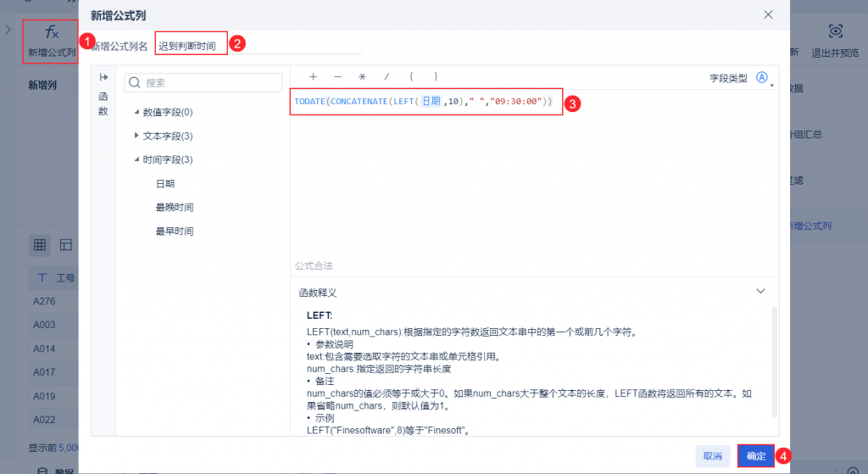Switch to table grid view icon

(x=40, y=245)
